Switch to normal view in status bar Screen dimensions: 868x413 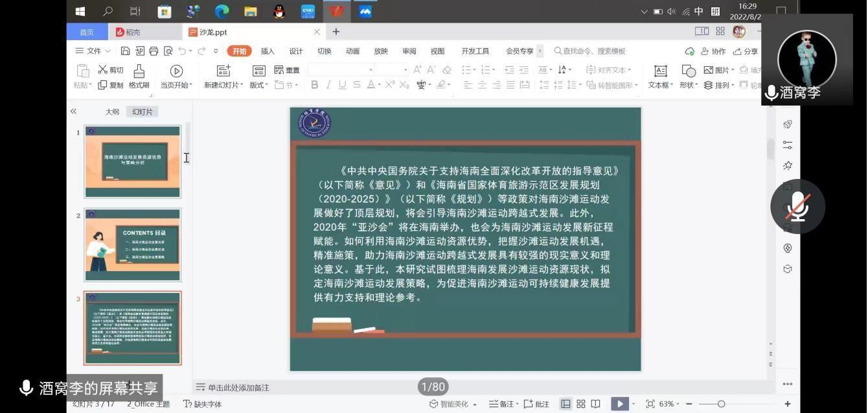[x=565, y=404]
